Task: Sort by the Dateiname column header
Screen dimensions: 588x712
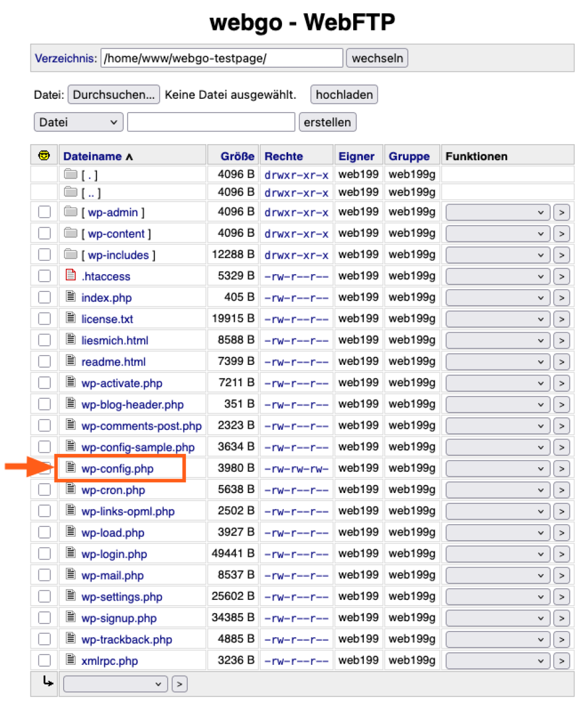Action: pyautogui.click(x=92, y=156)
